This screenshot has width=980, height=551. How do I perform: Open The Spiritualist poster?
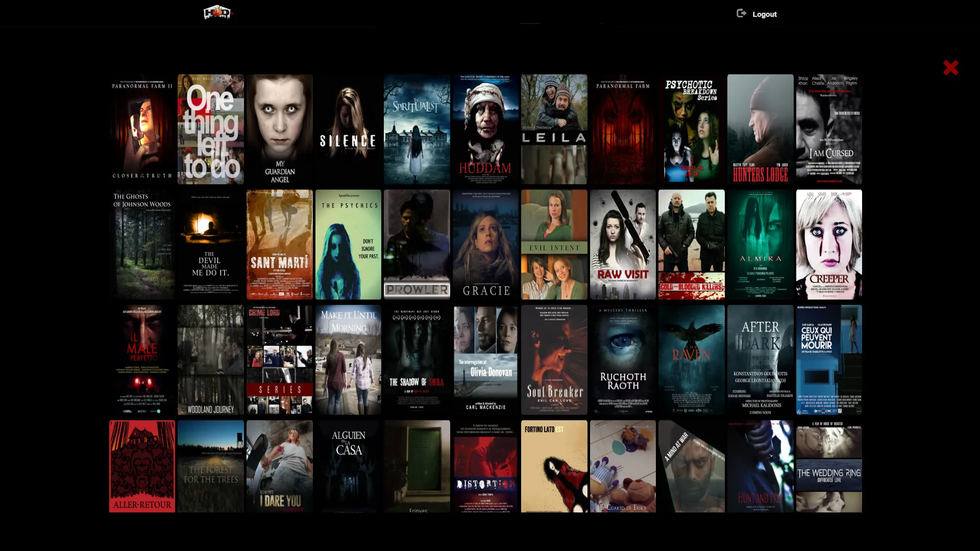(417, 129)
